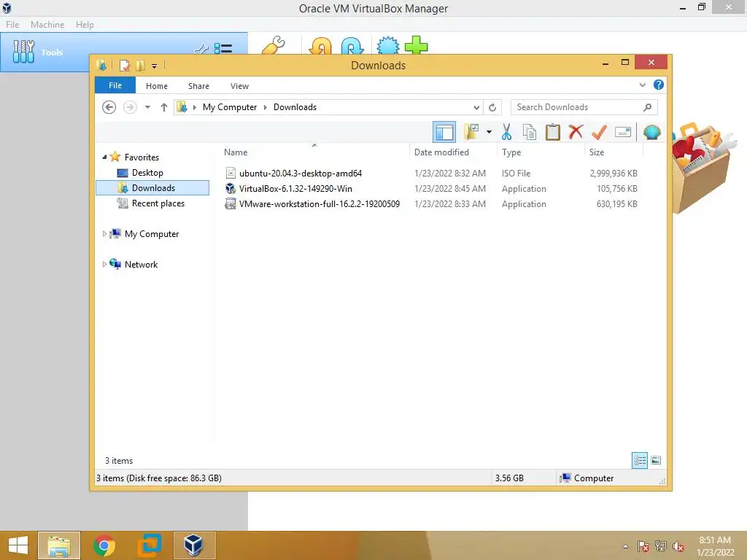This screenshot has height=560, width=747.
Task: Open Google Chrome from the taskbar
Action: point(104,545)
